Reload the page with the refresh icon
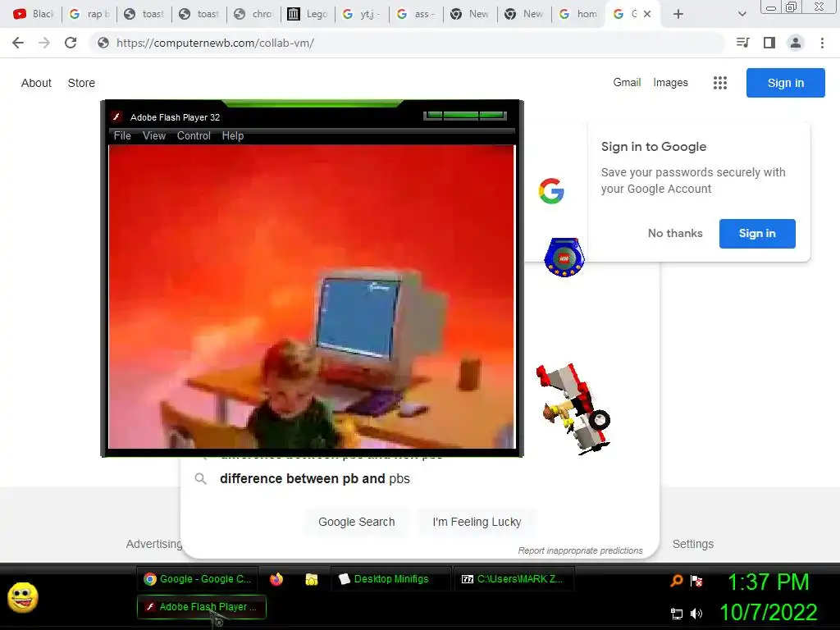Screen dimensions: 840x630 [x=71, y=43]
